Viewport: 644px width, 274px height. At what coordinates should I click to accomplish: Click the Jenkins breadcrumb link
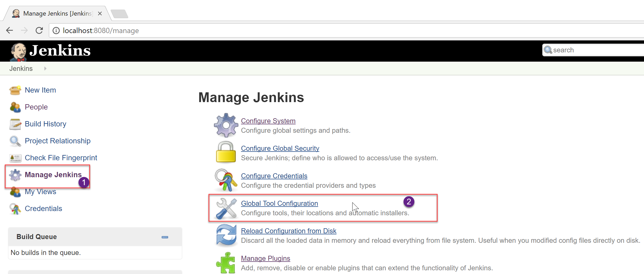point(21,68)
